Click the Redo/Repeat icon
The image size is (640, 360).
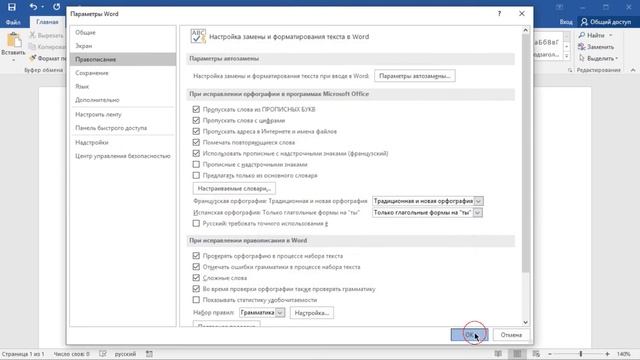[56, 7]
